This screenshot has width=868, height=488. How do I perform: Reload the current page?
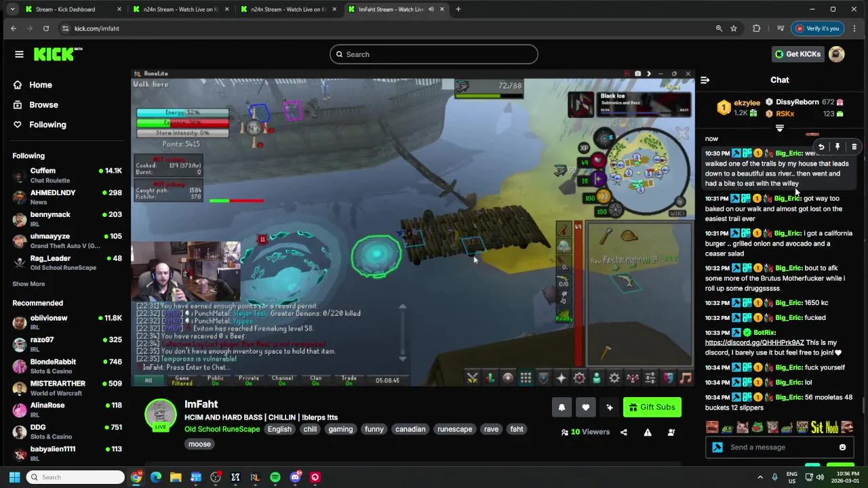46,28
